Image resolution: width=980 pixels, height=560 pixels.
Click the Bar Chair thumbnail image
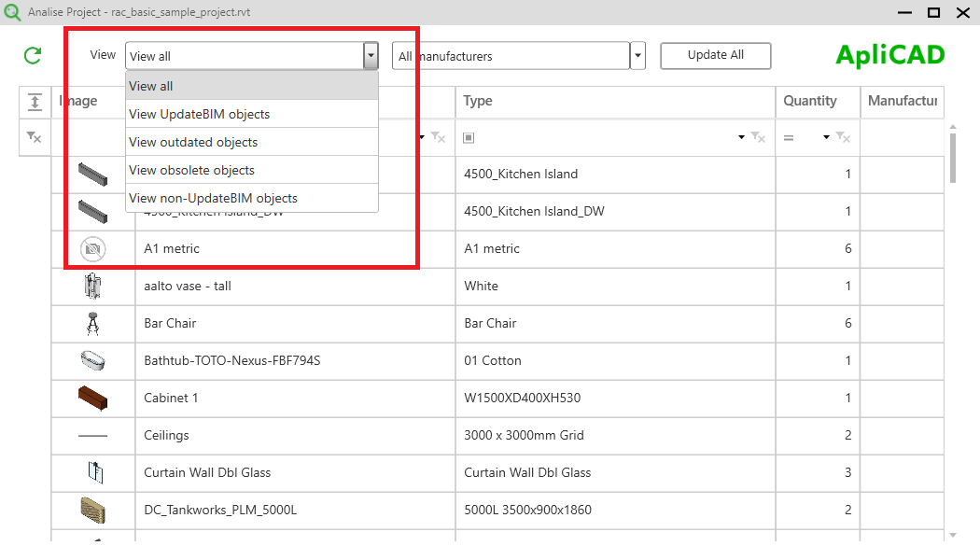pyautogui.click(x=93, y=323)
